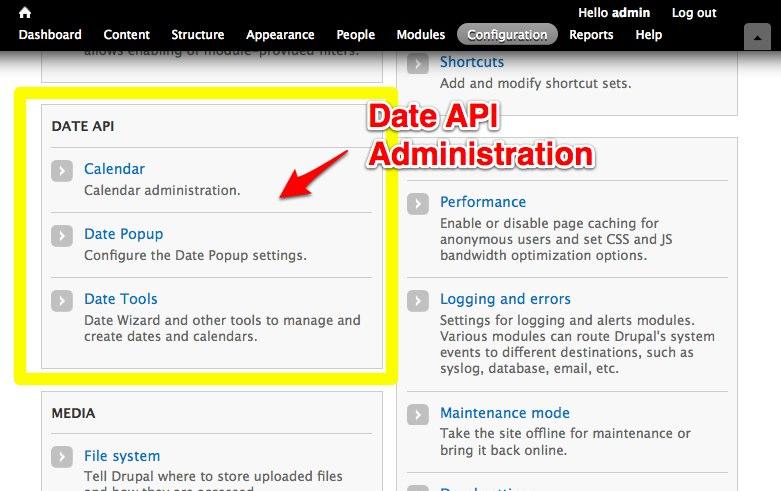Click the arrow icon beside Date Tools

click(62, 301)
